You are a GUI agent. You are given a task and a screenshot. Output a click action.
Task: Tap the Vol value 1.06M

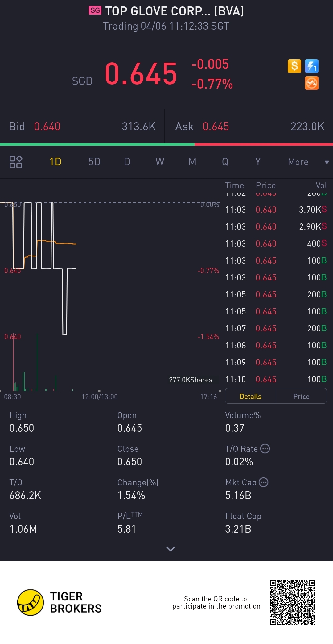pos(23,529)
